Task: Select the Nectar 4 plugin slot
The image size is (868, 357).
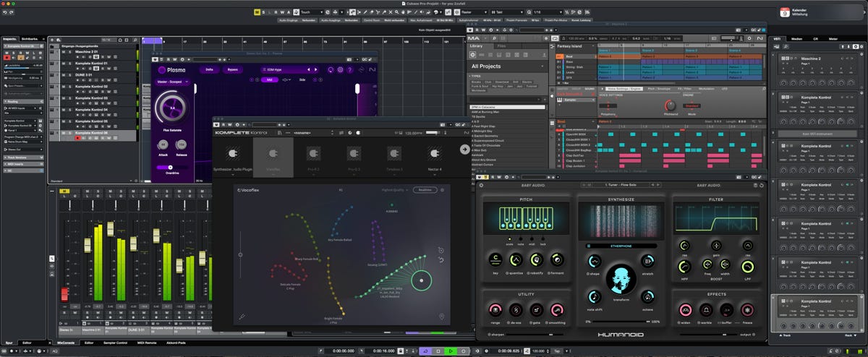Action: [433, 153]
